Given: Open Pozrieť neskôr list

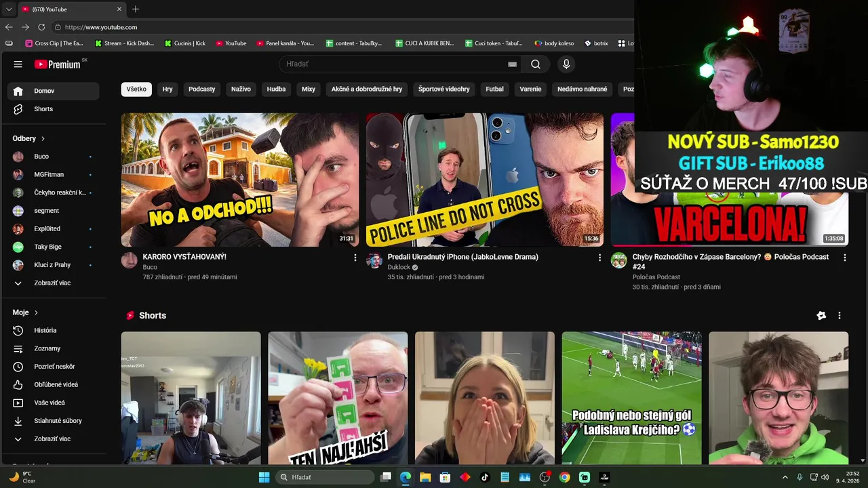Looking at the screenshot, I should pyautogui.click(x=54, y=367).
